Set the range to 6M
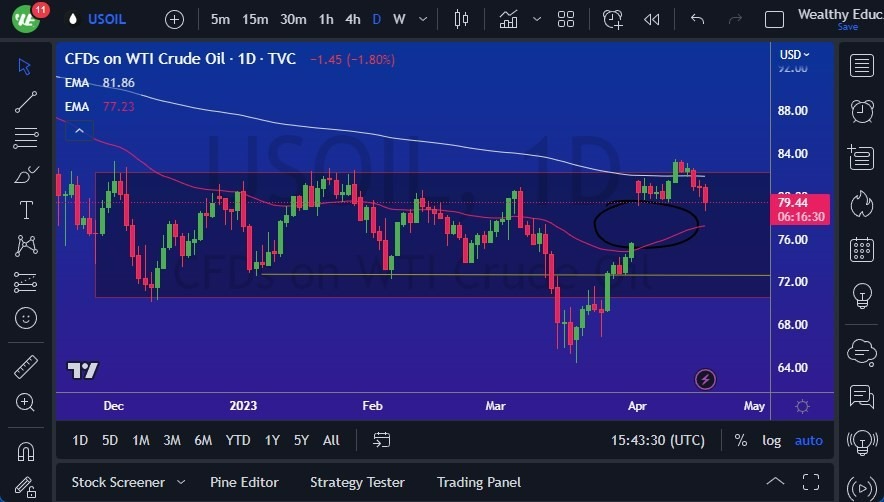The height and width of the screenshot is (502, 884). [x=203, y=440]
